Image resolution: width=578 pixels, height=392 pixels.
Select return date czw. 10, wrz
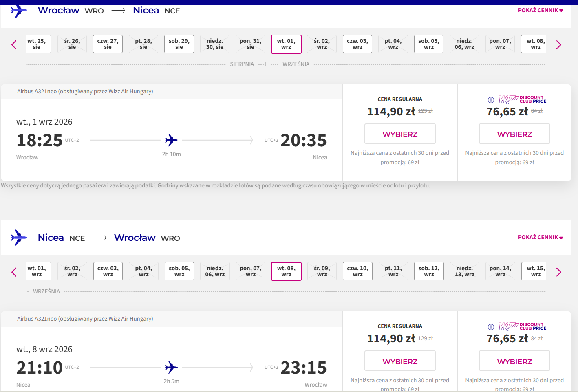pyautogui.click(x=357, y=271)
